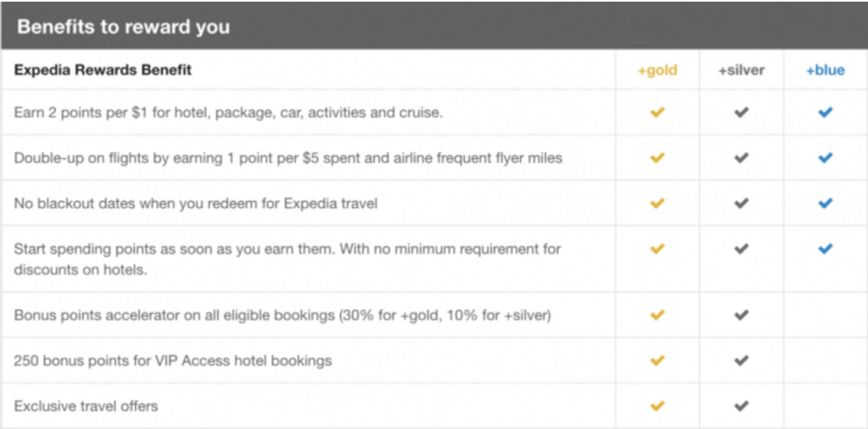Click silver checkmark for 250 bonus points row
868x429 pixels.
741,360
